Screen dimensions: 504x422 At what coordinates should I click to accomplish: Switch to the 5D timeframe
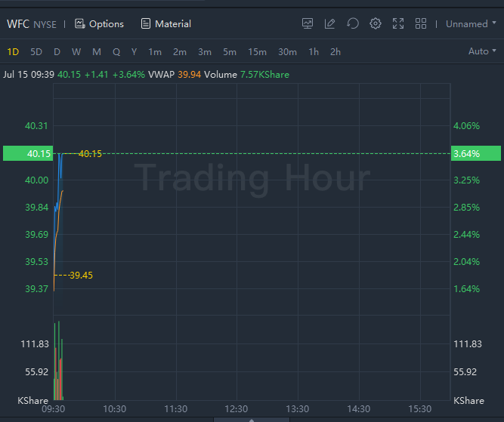(36, 51)
